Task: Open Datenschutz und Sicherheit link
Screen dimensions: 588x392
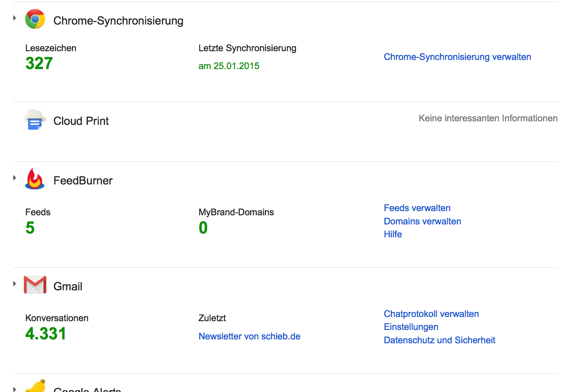Action: [439, 340]
